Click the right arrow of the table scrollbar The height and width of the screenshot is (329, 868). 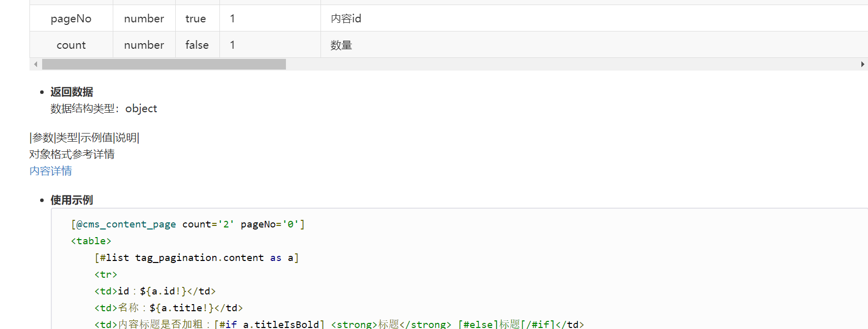pyautogui.click(x=862, y=64)
